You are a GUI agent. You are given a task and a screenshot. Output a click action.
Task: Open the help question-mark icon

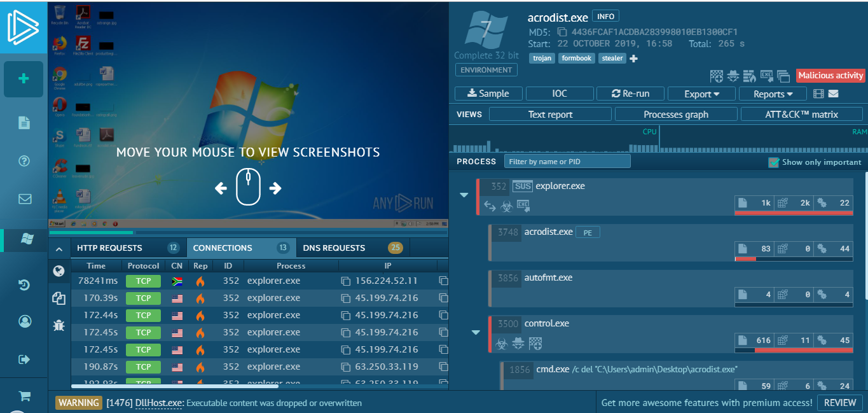[x=24, y=161]
